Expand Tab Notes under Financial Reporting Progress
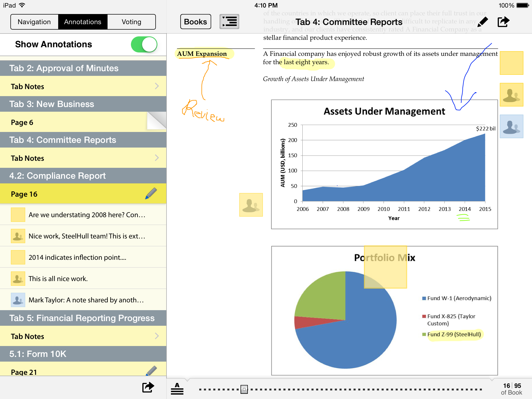Viewport: 532px width, 399px height. pyautogui.click(x=83, y=336)
